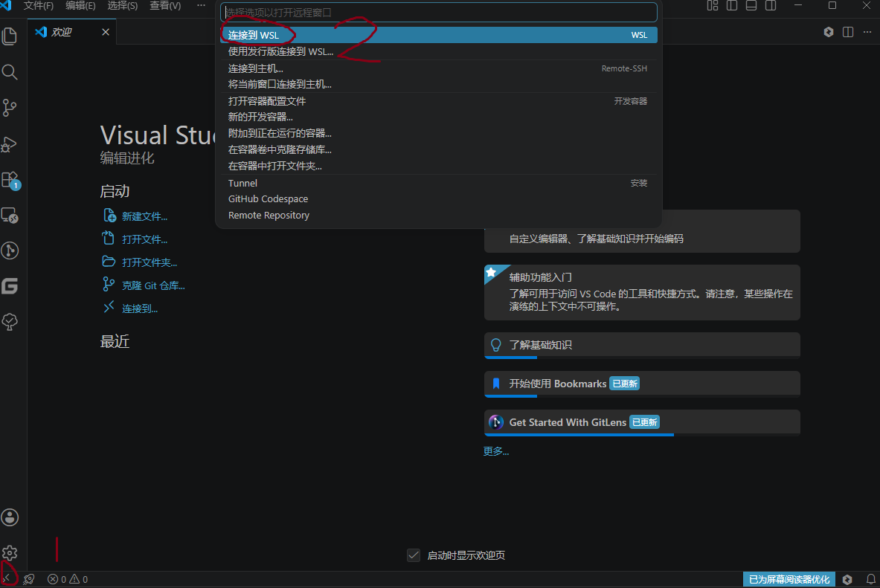Image resolution: width=880 pixels, height=588 pixels.
Task: Choose 新的开发容器... option
Action: click(438, 117)
